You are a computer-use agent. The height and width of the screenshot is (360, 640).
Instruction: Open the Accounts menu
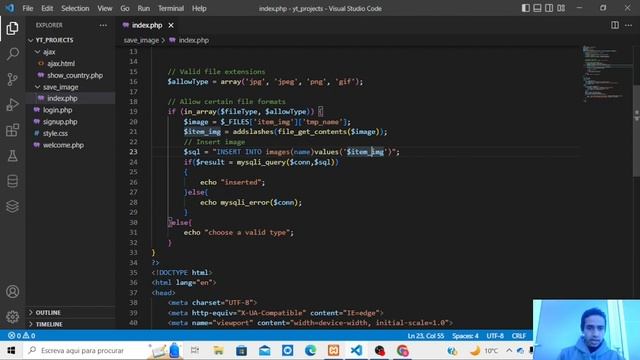(12, 291)
